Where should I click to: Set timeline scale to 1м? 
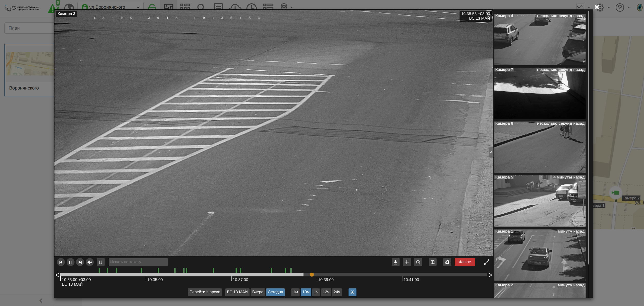(x=295, y=292)
